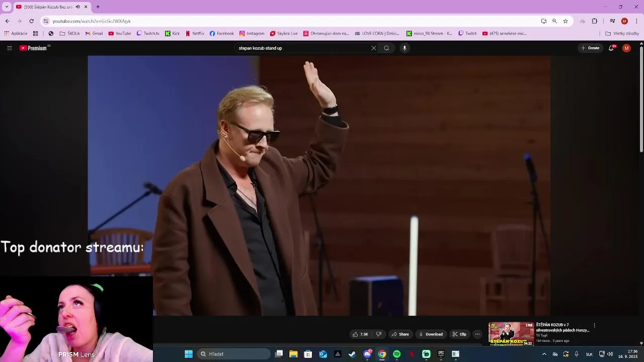Bookmark this page with the star icon
This screenshot has width=644, height=362.
pyautogui.click(x=566, y=21)
